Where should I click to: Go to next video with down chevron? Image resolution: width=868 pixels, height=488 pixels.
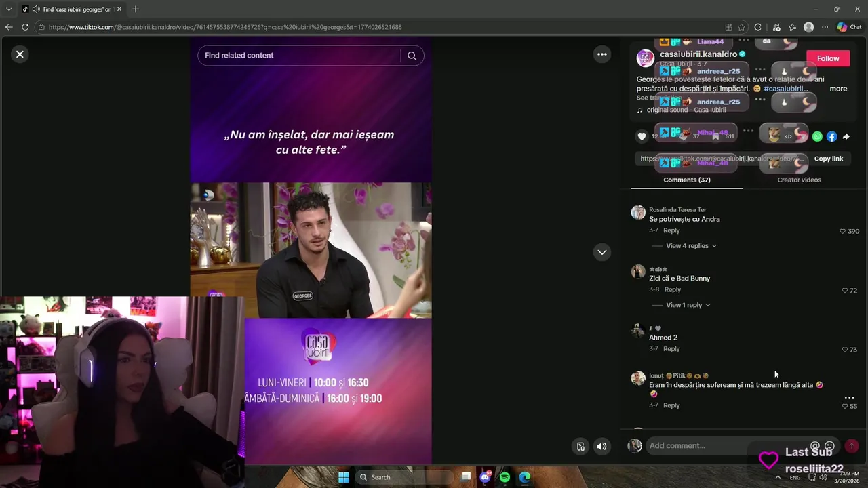601,252
